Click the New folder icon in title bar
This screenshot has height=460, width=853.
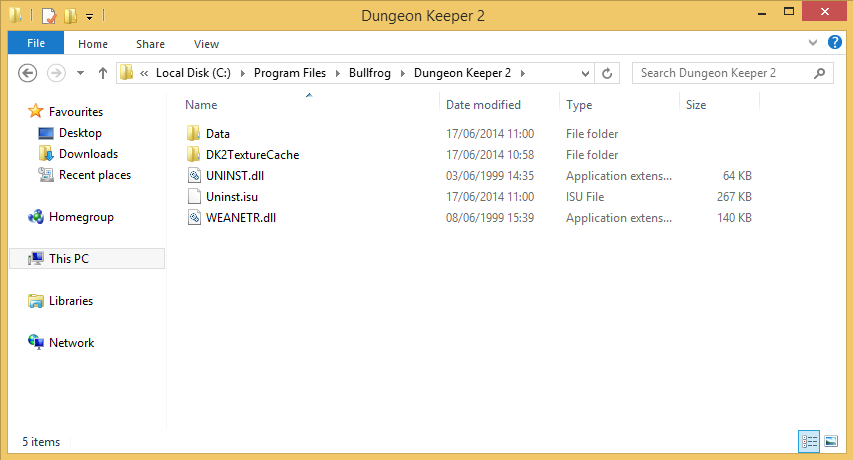click(x=69, y=16)
